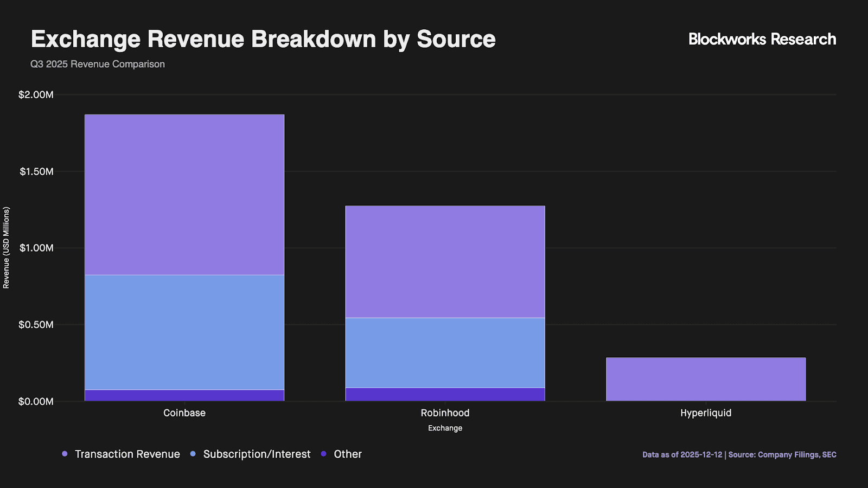This screenshot has width=868, height=488.
Task: Toggle the Subscription/Interest legend label
Action: pyautogui.click(x=257, y=454)
